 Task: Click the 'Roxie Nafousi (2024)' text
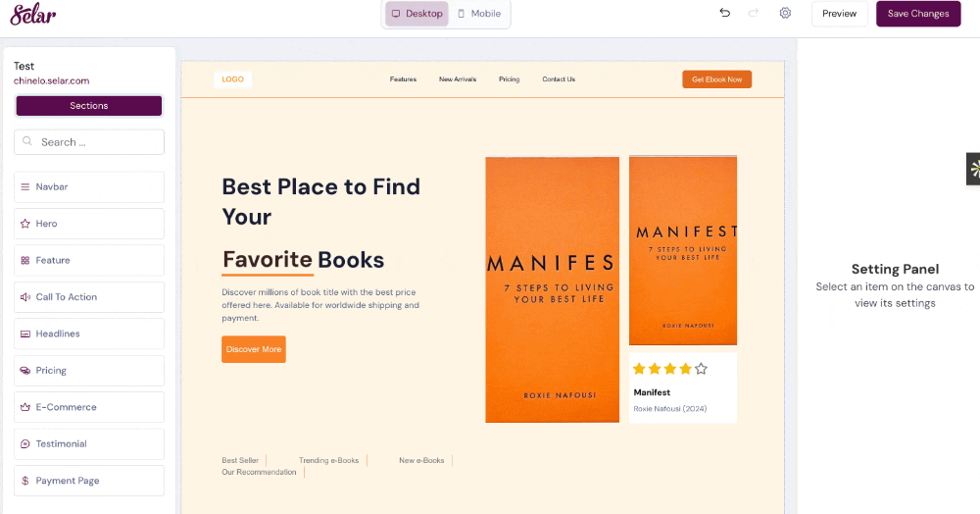pos(670,409)
